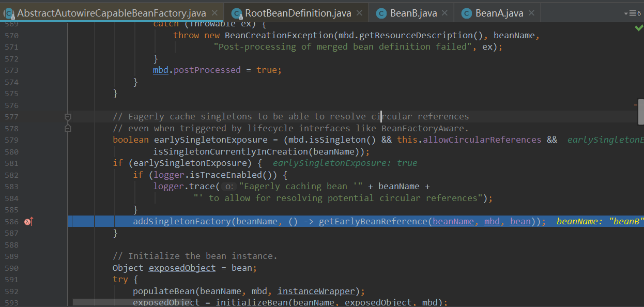644x307 pixels.
Task: Click the class icon on RootBeanDefinition.java tab
Action: (x=237, y=13)
